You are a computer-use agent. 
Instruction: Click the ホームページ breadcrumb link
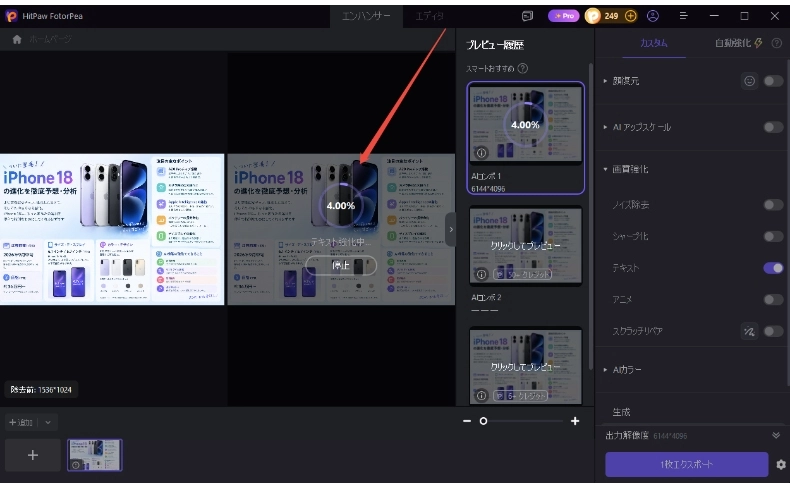point(50,39)
